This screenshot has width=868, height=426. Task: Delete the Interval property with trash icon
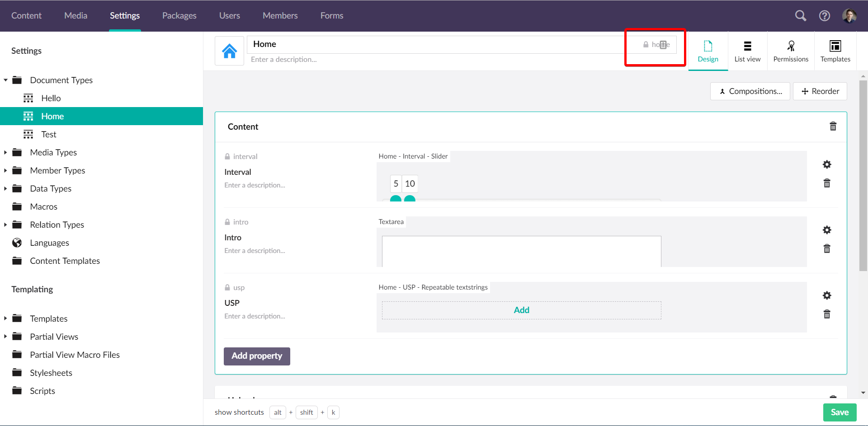coord(827,183)
